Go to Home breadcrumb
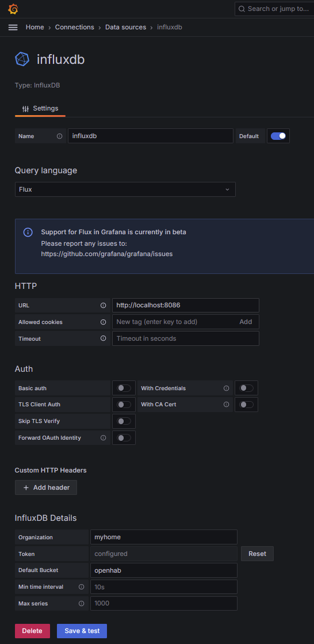The width and height of the screenshot is (314, 644). click(35, 27)
